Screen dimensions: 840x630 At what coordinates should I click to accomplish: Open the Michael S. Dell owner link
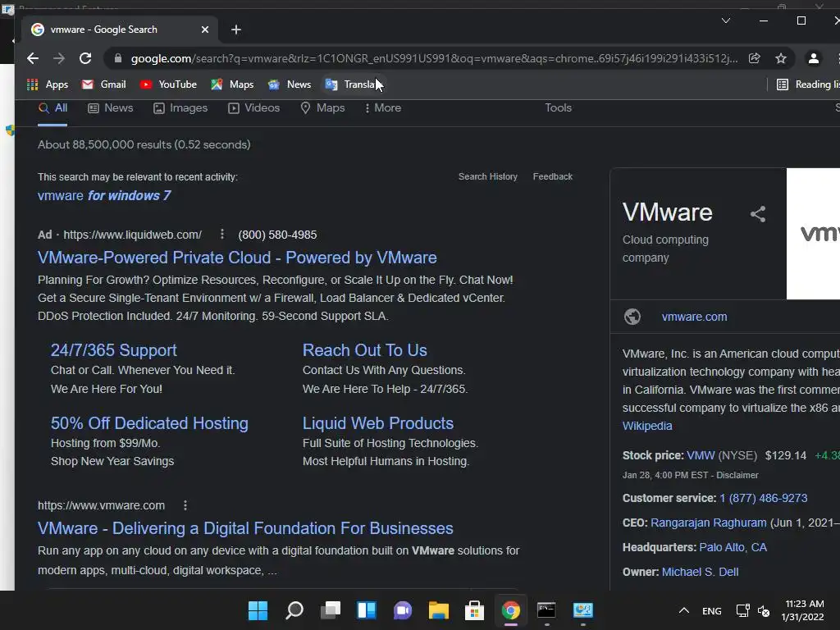701,572
